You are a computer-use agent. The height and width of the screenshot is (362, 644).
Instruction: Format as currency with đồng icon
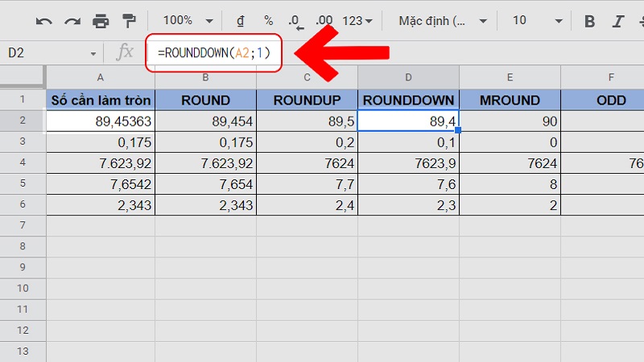point(240,21)
